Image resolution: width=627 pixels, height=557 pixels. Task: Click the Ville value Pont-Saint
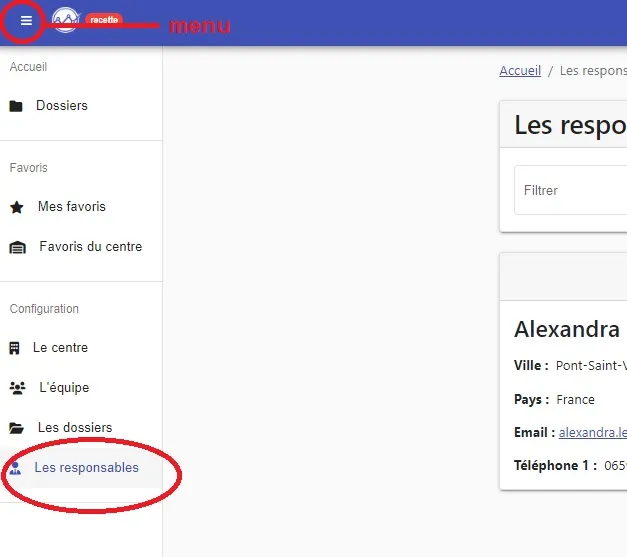(x=591, y=365)
